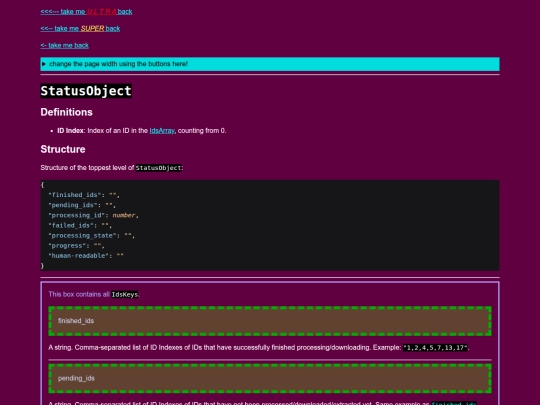Click the pending_ids dashed green box
Screen dimensions: 540x405
coord(270,378)
